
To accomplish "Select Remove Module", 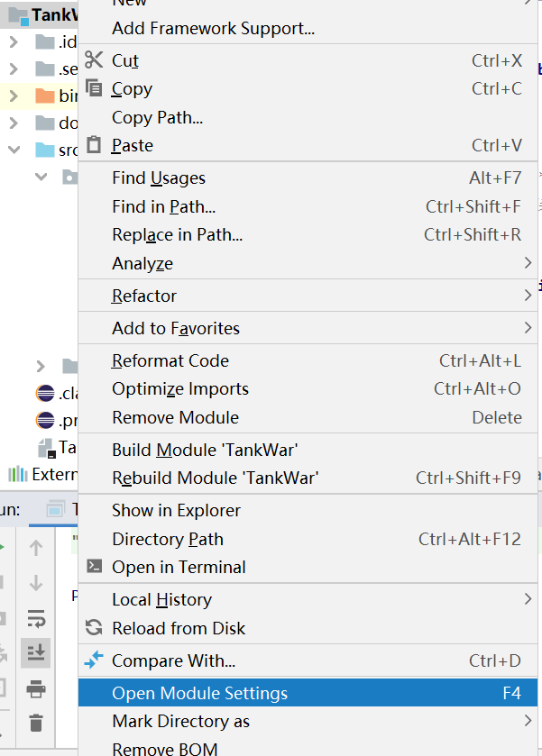I will pos(308,417).
